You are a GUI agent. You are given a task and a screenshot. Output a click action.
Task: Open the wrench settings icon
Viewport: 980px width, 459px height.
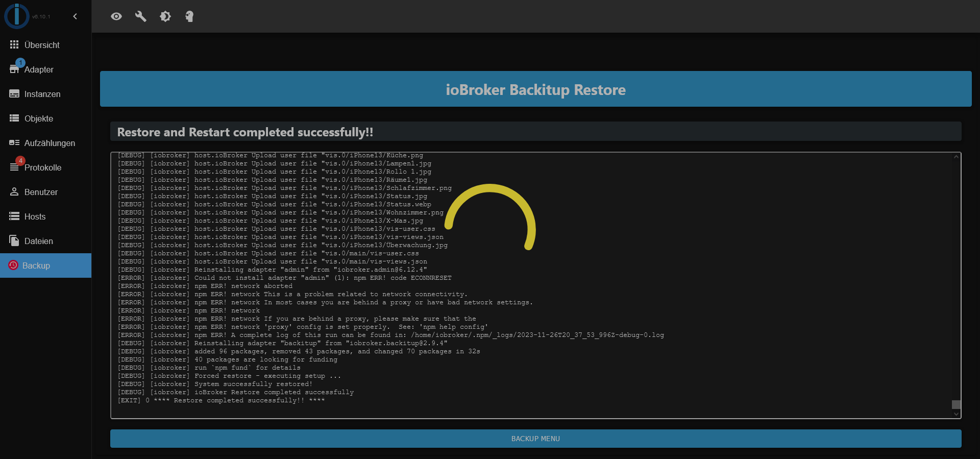point(141,16)
